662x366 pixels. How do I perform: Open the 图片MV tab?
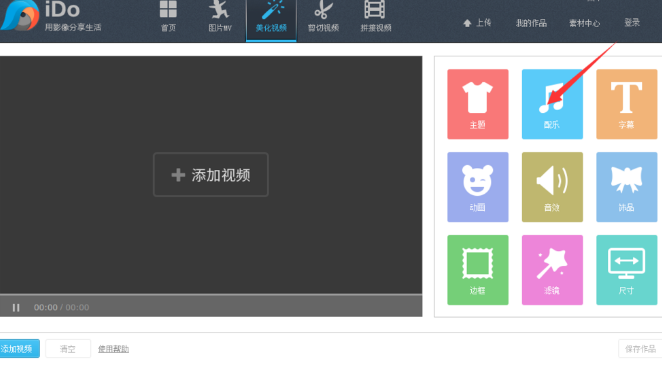220,16
